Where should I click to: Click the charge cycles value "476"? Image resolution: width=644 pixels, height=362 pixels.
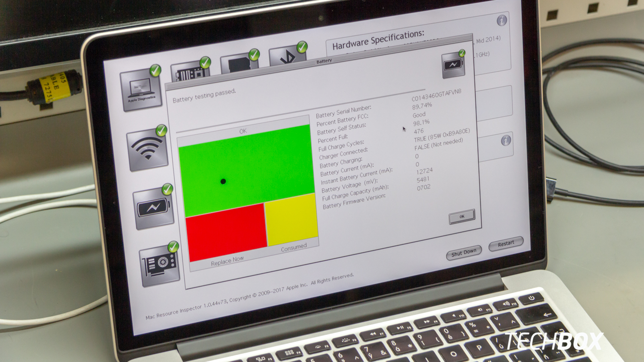[x=419, y=131]
